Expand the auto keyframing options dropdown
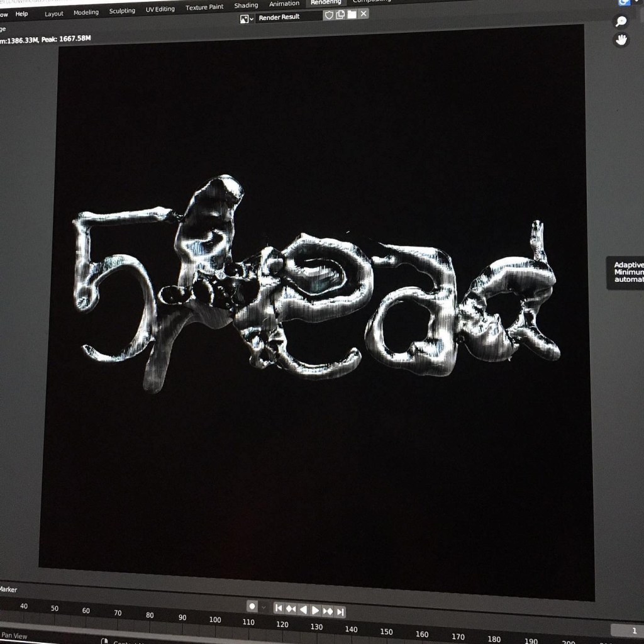This screenshot has height=644, width=644. (264, 608)
